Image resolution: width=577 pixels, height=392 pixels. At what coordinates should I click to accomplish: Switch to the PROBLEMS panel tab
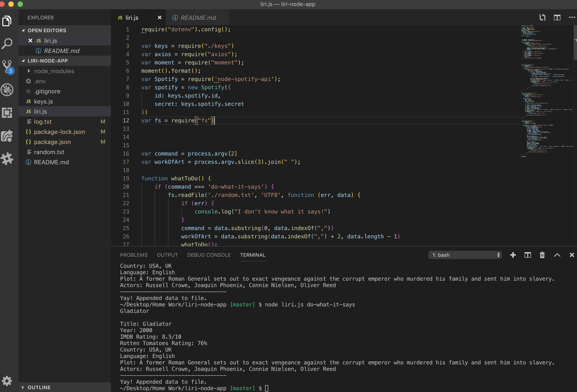[x=134, y=255]
